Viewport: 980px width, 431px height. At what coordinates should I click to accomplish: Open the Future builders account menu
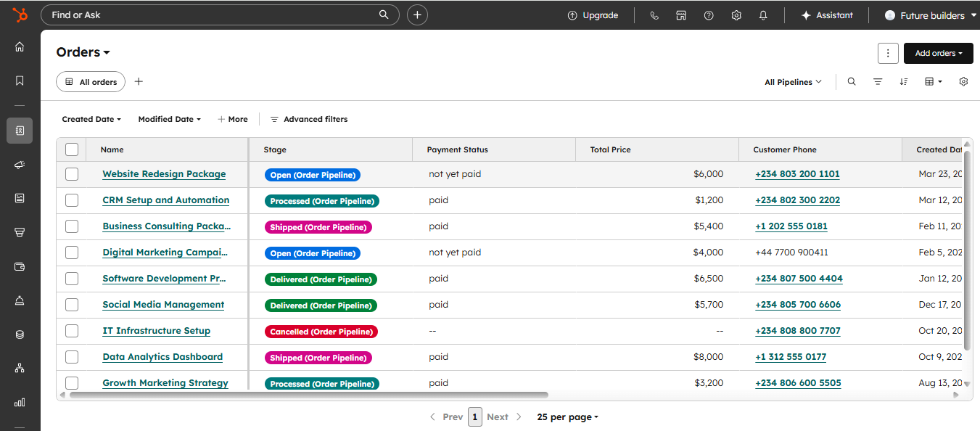point(931,15)
